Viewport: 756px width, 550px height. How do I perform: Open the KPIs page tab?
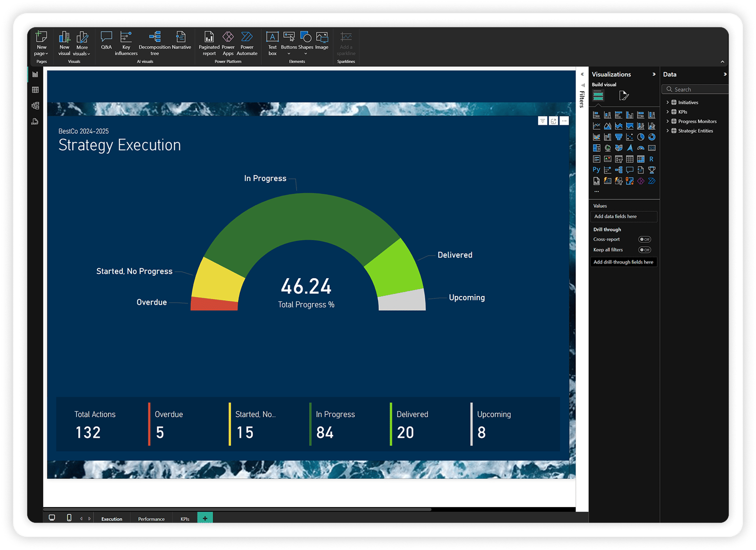185,519
